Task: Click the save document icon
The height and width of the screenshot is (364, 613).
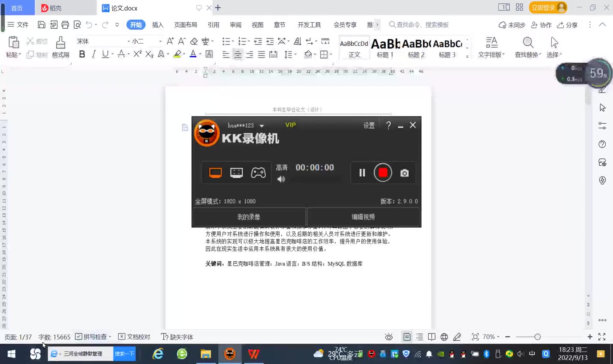Action: pyautogui.click(x=41, y=25)
